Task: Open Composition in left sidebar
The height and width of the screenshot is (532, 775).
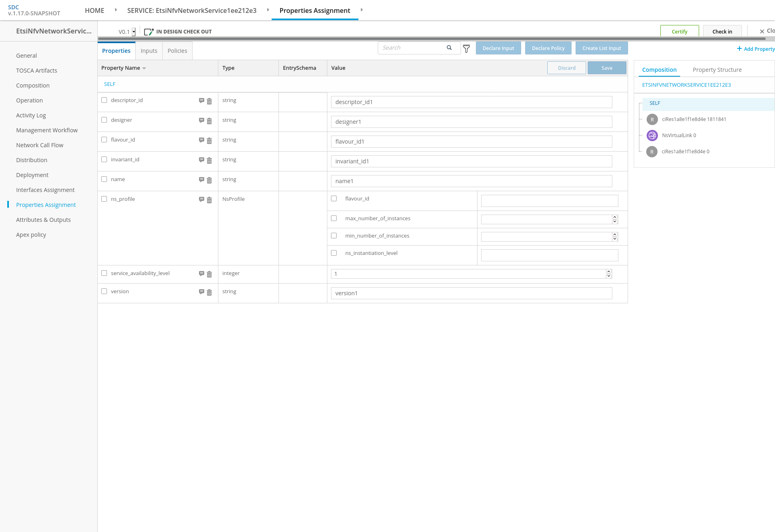Action: [33, 86]
